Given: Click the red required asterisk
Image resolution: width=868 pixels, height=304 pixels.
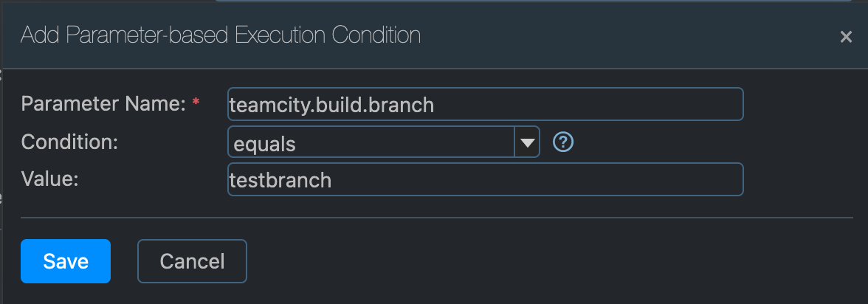Looking at the screenshot, I should pyautogui.click(x=196, y=104).
